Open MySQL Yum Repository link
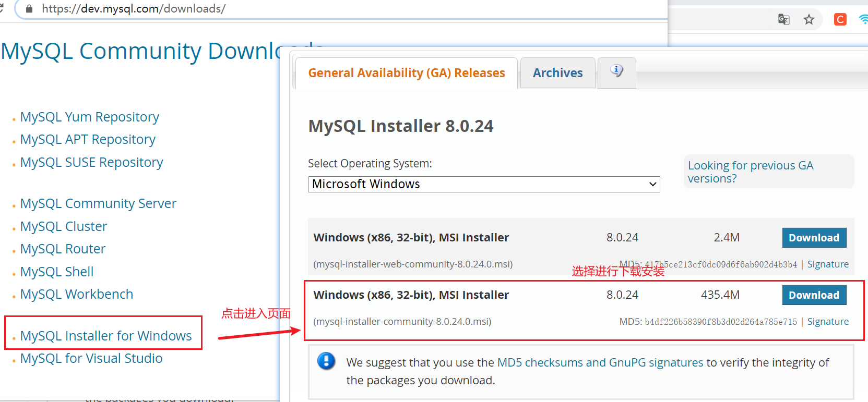 tap(90, 117)
